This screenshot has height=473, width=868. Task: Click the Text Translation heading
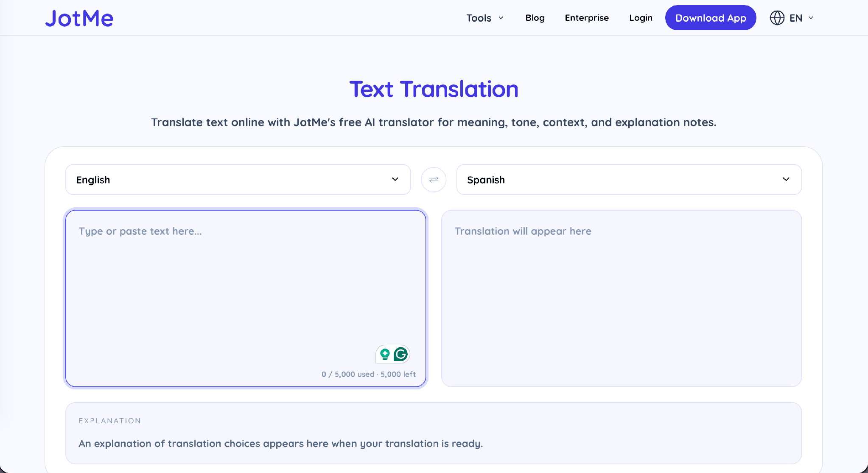tap(434, 89)
